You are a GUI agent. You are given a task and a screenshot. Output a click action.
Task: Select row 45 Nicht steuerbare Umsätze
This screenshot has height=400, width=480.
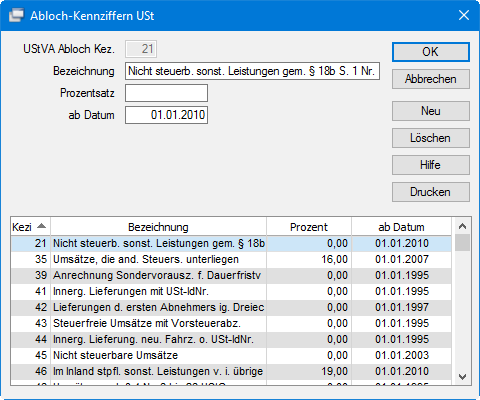point(231,355)
